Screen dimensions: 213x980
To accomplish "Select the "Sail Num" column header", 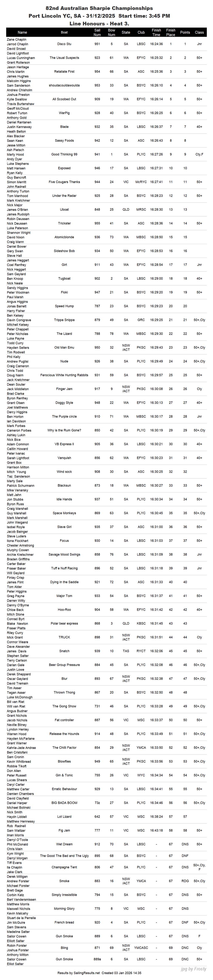I will coord(97,32).
